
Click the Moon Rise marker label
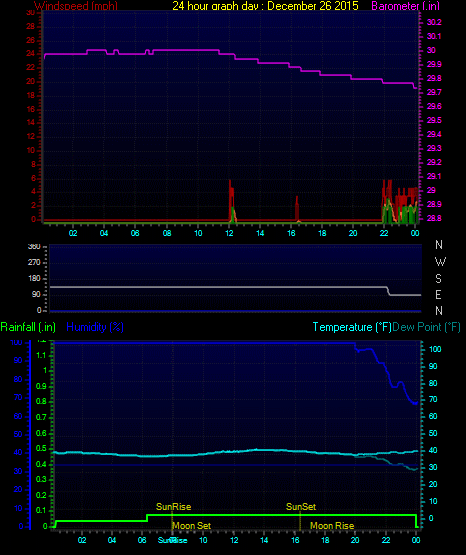[332, 526]
